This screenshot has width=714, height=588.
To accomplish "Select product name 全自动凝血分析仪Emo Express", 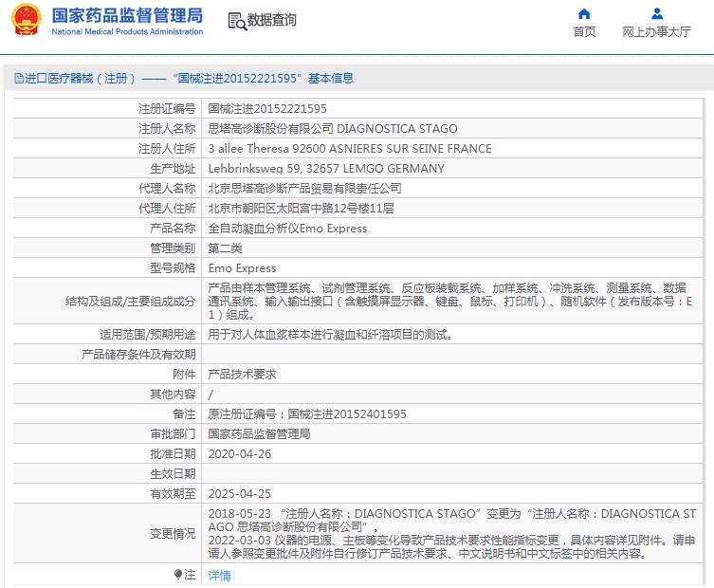I will tap(287, 229).
